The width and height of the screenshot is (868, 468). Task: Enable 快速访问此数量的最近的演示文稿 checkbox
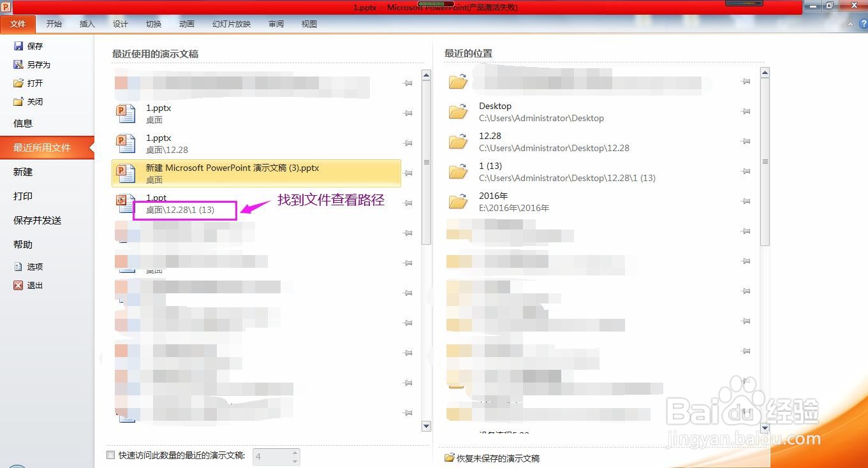pos(110,455)
